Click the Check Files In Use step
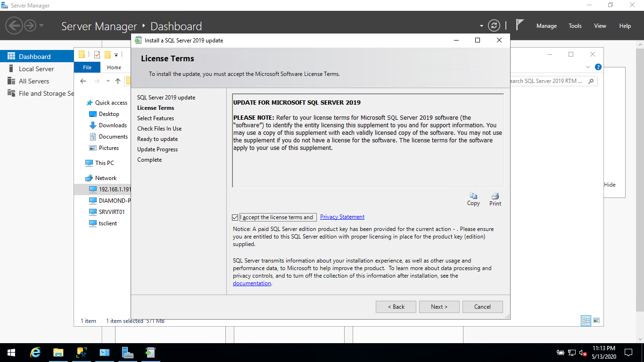Viewport: 644px width, 362px height. coord(159,129)
